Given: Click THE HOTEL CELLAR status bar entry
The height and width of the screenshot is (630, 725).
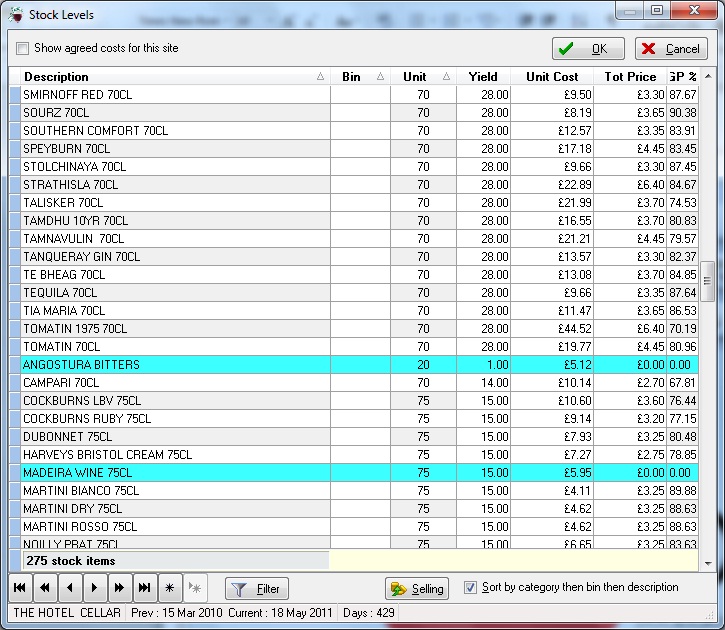Looking at the screenshot, I should pos(67,613).
